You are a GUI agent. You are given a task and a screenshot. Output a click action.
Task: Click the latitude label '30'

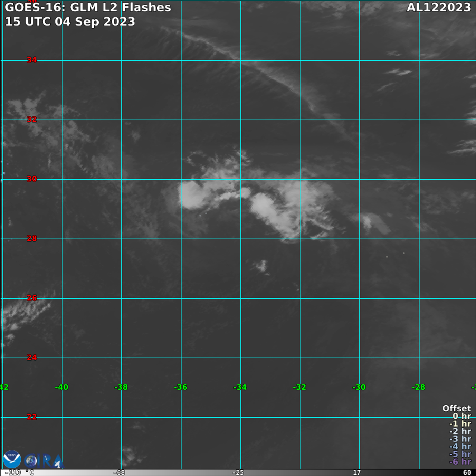(x=32, y=179)
